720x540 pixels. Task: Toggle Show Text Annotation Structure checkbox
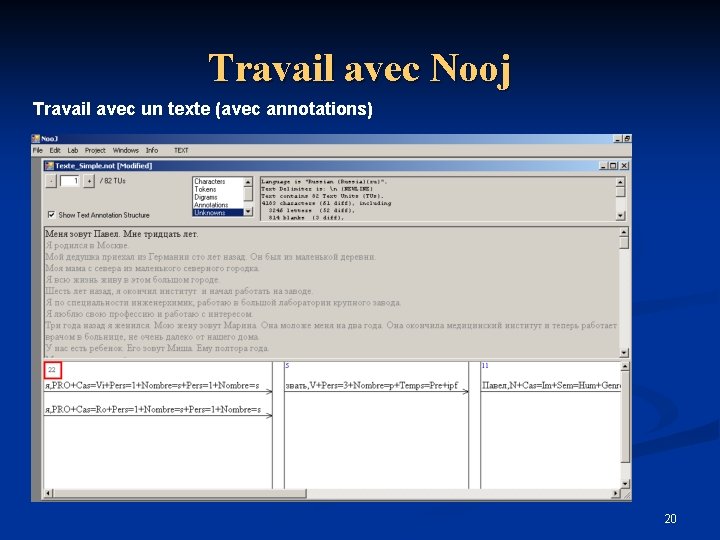click(51, 214)
